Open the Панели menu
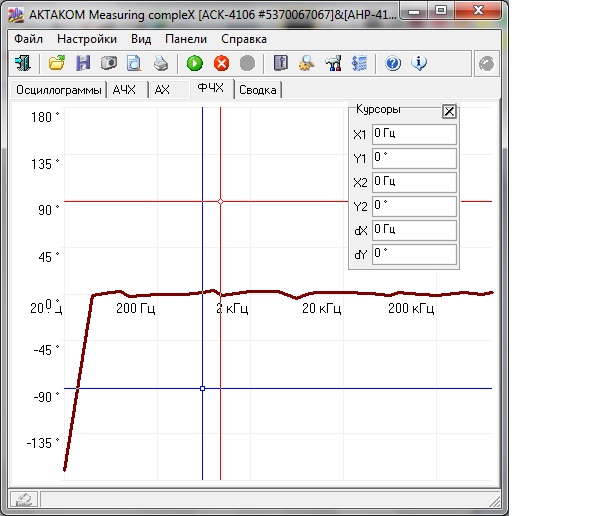 (185, 39)
